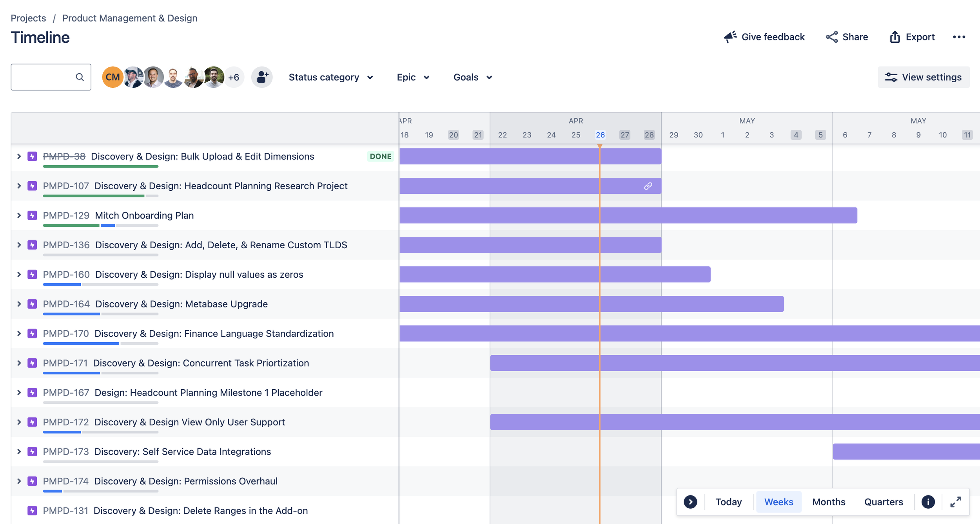The height and width of the screenshot is (524, 980).
Task: Enter fullscreen timeline mode
Action: tap(956, 502)
